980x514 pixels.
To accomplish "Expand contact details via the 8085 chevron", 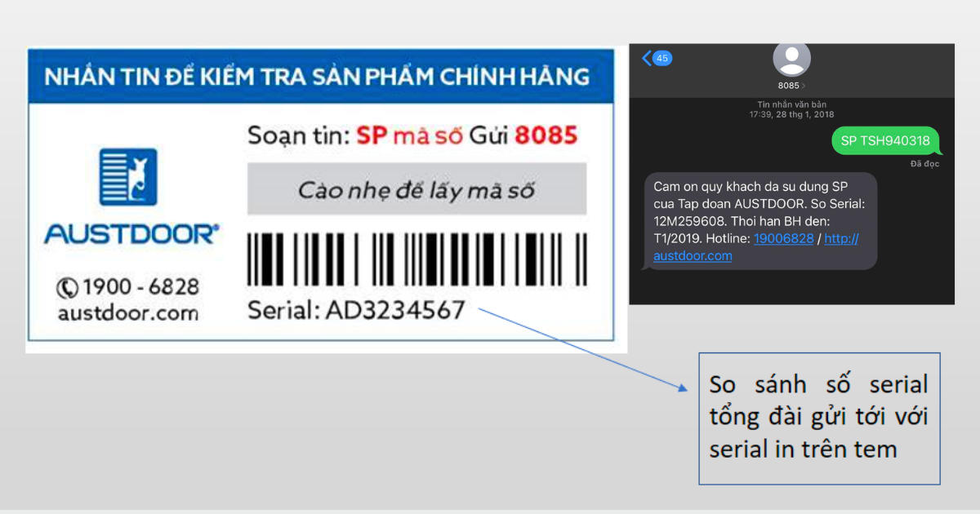I will point(803,85).
